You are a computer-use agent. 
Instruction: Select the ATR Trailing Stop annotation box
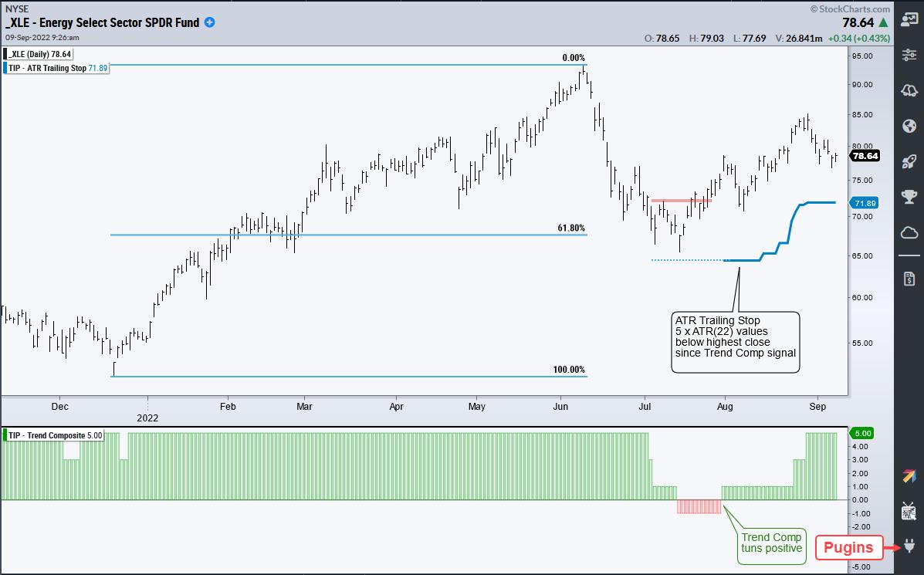pyautogui.click(x=736, y=342)
